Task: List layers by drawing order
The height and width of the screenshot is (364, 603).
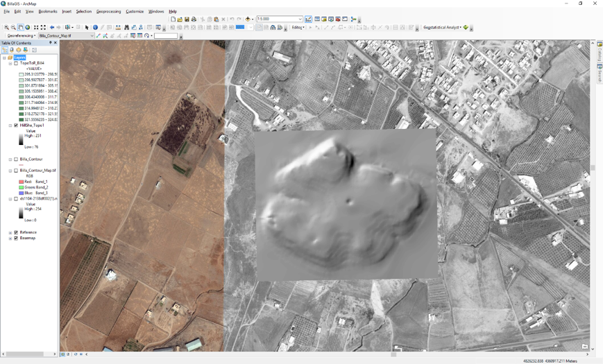Action: click(5, 50)
